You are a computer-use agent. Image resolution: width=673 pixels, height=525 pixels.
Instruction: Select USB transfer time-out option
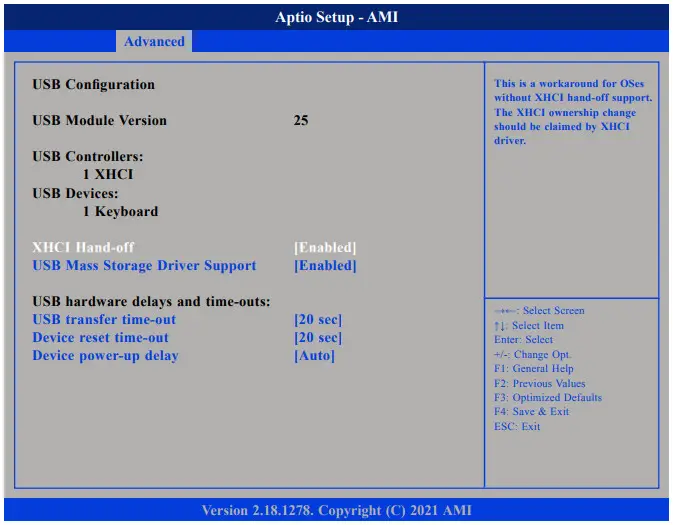(x=104, y=319)
